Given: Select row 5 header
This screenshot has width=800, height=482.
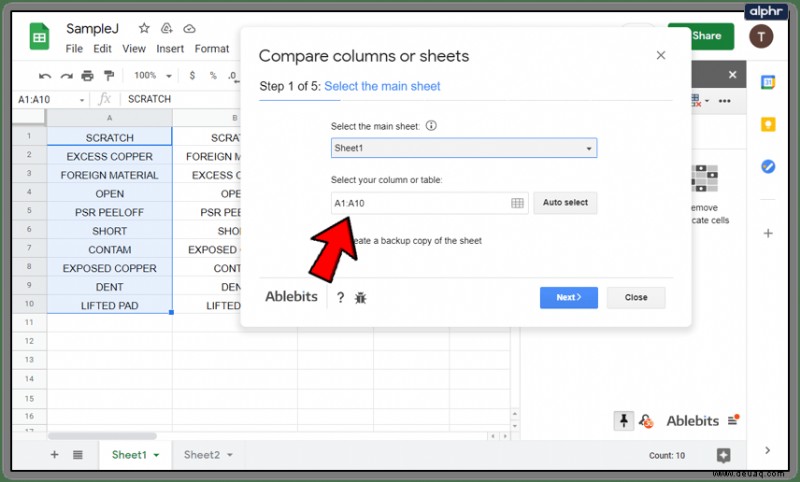Looking at the screenshot, I should [x=29, y=211].
